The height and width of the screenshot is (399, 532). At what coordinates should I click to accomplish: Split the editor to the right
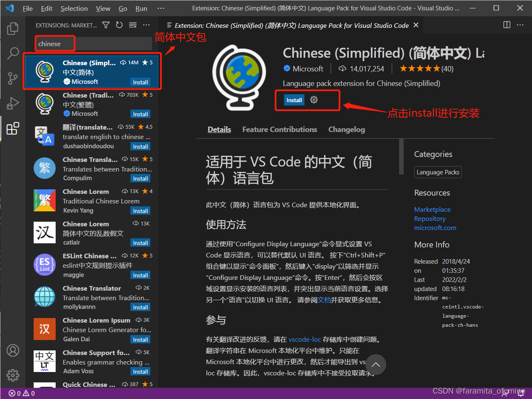pyautogui.click(x=507, y=25)
